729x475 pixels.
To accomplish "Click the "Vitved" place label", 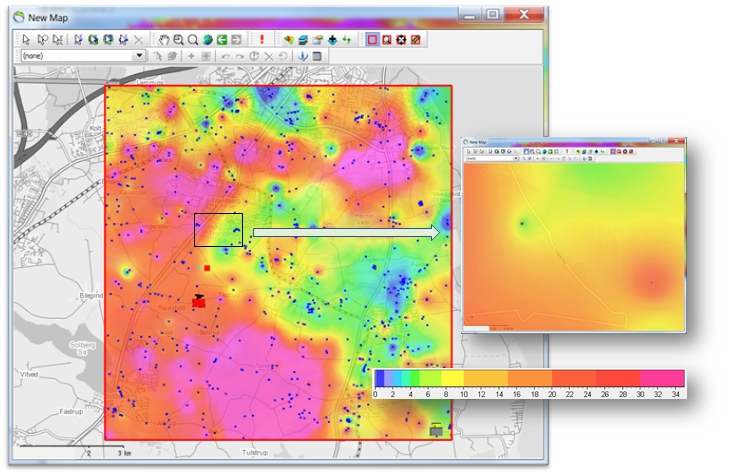I will [29, 374].
